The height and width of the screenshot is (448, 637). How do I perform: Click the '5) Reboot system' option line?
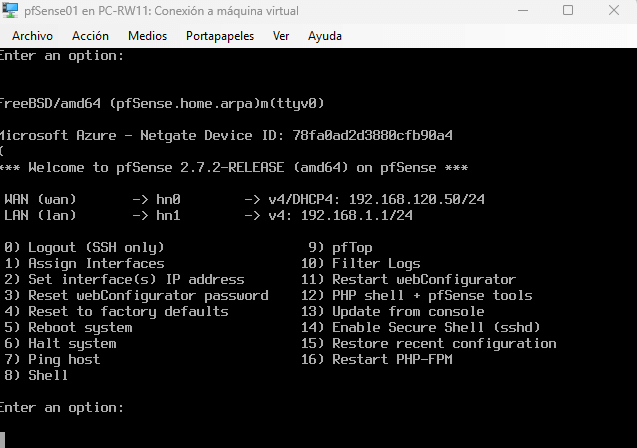coord(68,327)
